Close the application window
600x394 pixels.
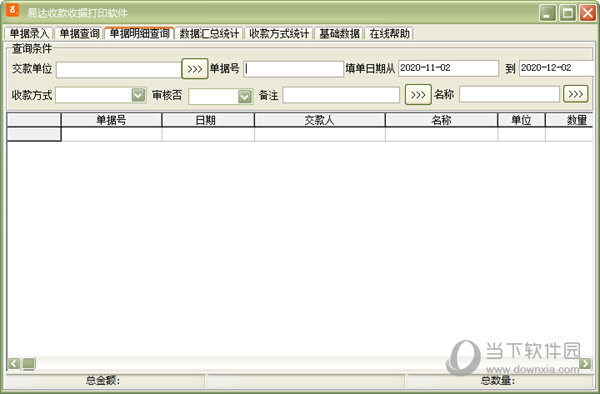(x=588, y=13)
